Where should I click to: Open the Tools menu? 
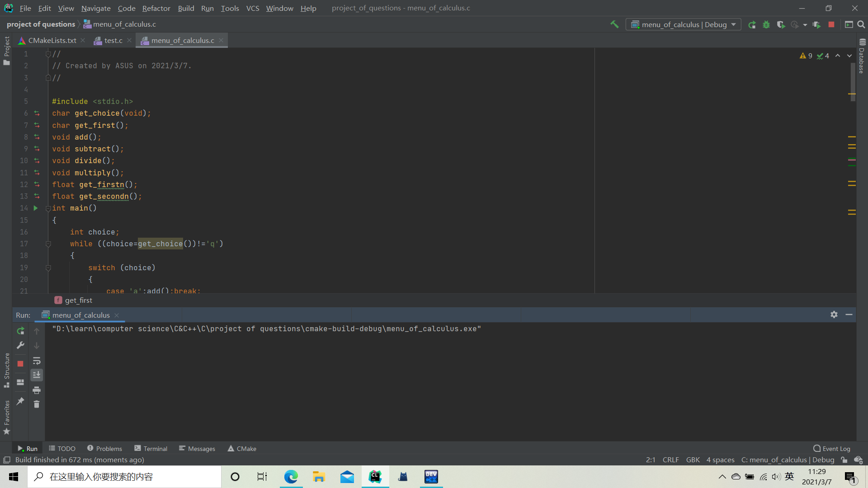[230, 8]
